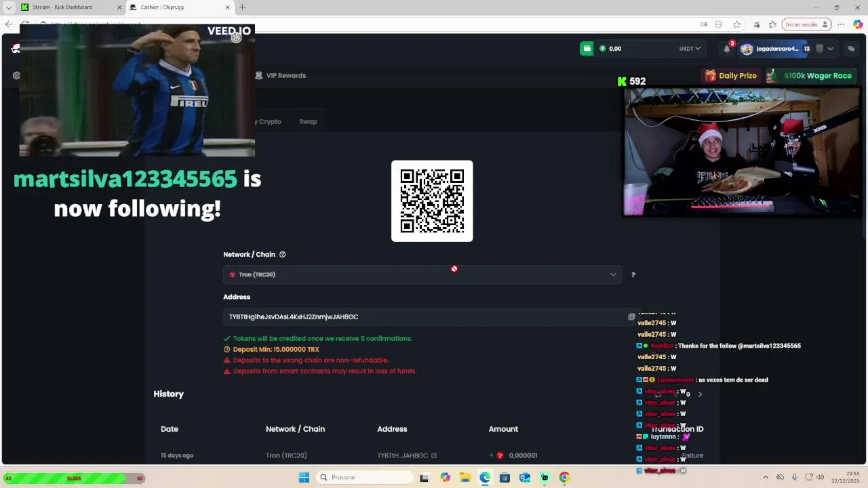868x488 pixels.
Task: Open the $100k Wager Race button
Action: click(810, 76)
